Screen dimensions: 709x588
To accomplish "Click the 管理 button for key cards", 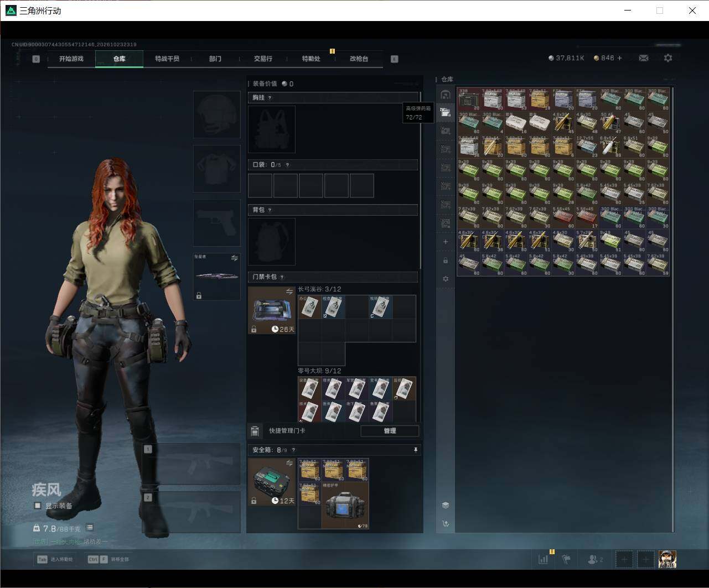I will pyautogui.click(x=390, y=431).
